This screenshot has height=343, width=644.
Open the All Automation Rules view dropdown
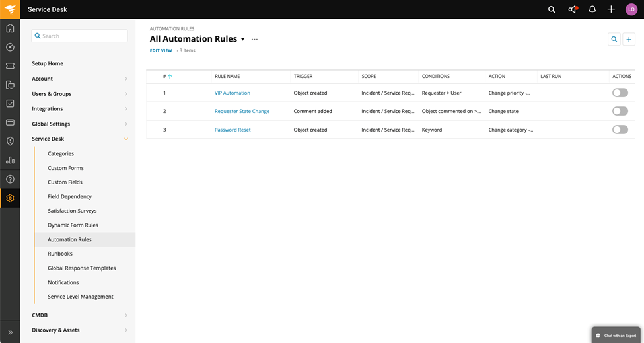pos(242,40)
